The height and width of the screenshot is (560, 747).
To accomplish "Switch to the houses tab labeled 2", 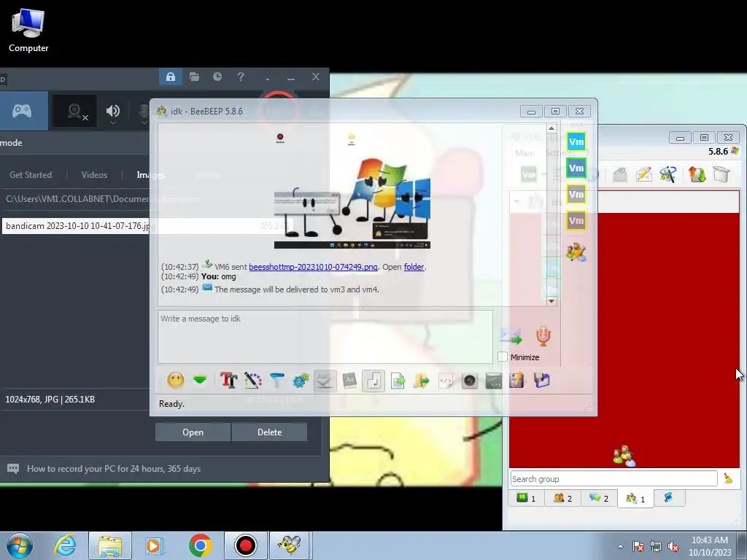I will tap(562, 498).
